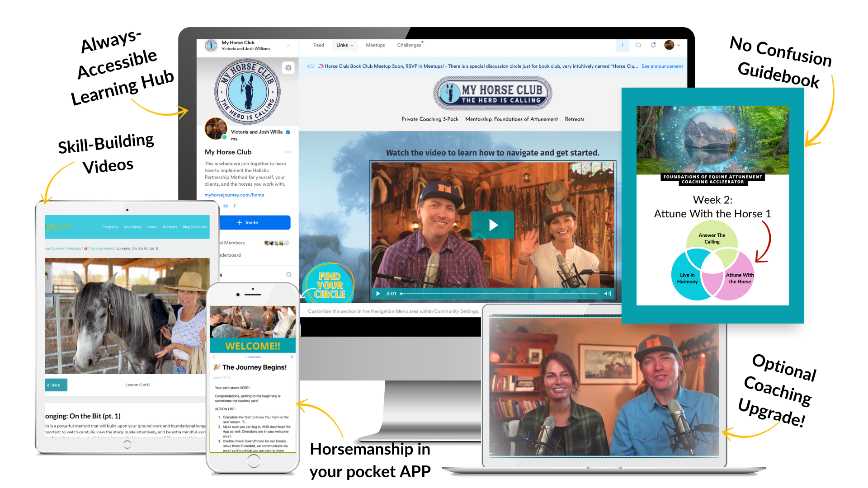Click the plus create button in top bar

(x=622, y=45)
